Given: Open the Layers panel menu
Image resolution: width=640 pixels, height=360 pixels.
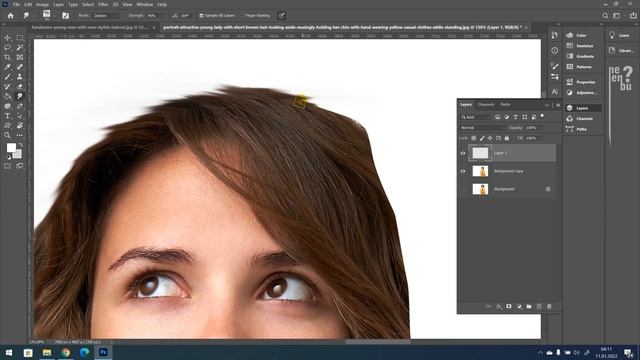Looking at the screenshot, I should tap(558, 105).
